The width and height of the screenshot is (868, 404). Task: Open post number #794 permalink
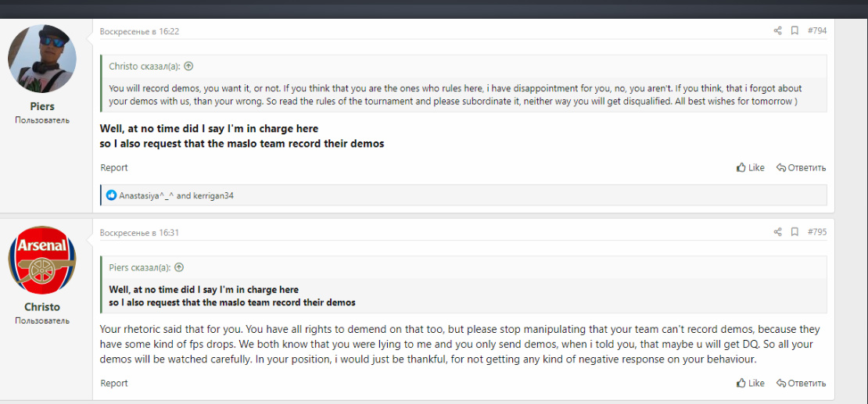[817, 30]
